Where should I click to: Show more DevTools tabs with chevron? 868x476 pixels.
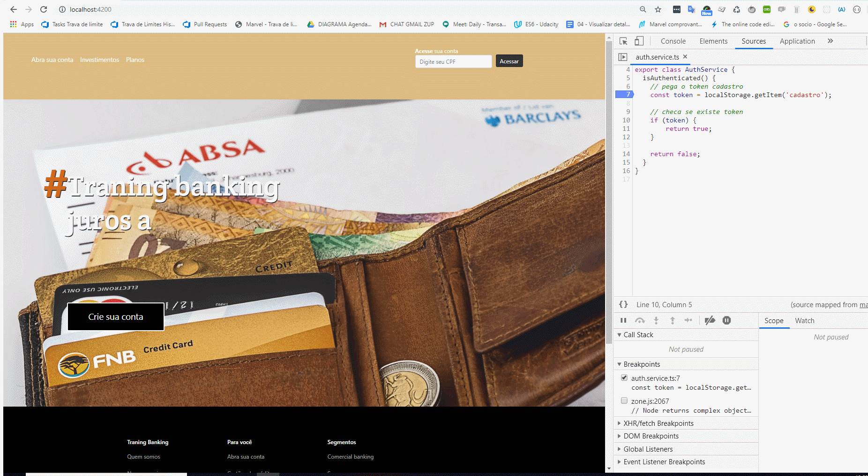[830, 41]
